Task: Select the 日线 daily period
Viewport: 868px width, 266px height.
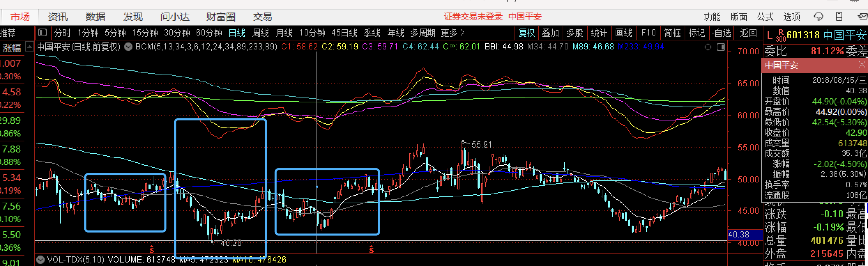Action: click(x=237, y=33)
